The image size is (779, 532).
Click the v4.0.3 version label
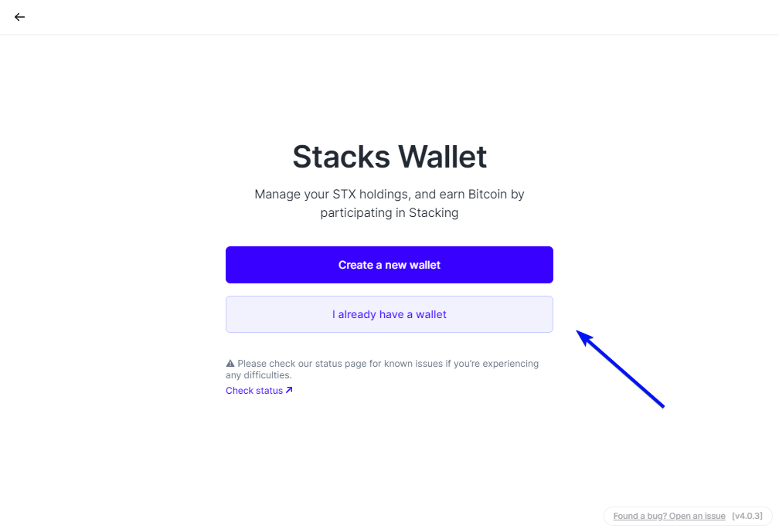747,516
